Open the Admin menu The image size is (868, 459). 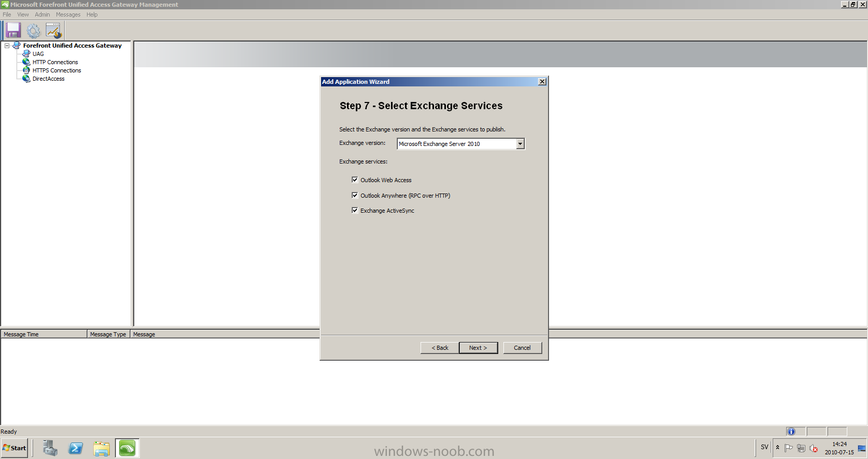point(42,14)
